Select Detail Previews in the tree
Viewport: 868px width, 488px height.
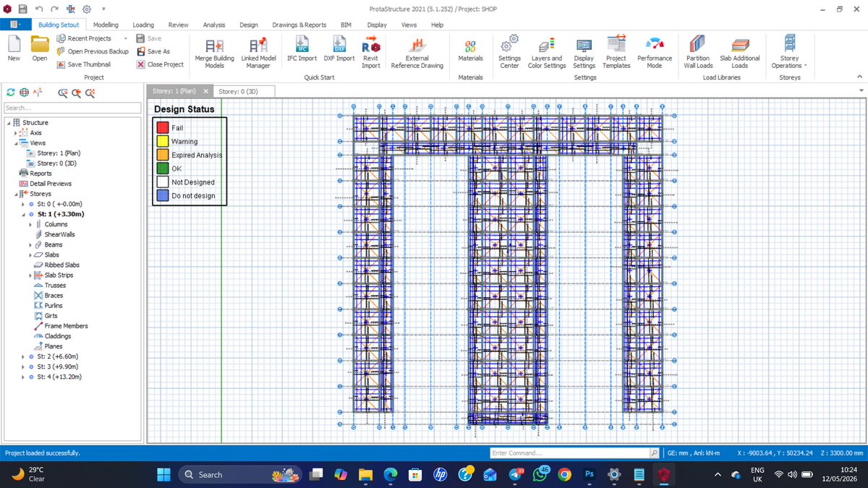click(x=50, y=184)
